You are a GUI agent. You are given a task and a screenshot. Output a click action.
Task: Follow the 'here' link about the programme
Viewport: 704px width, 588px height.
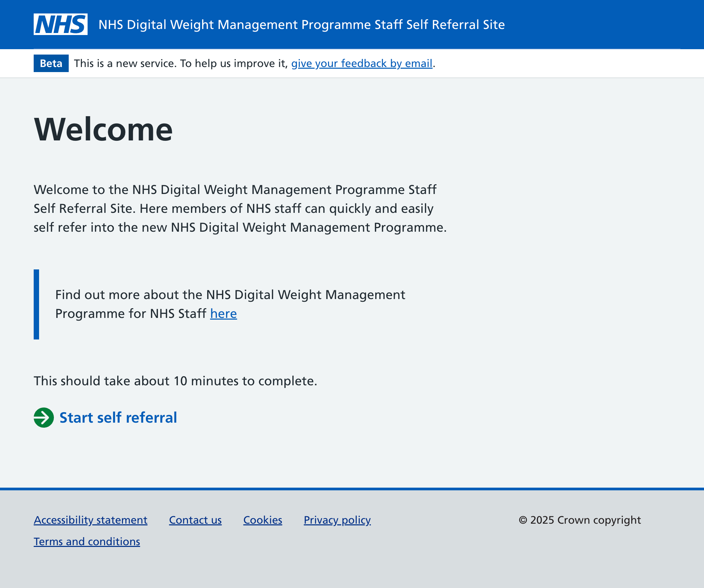[224, 314]
